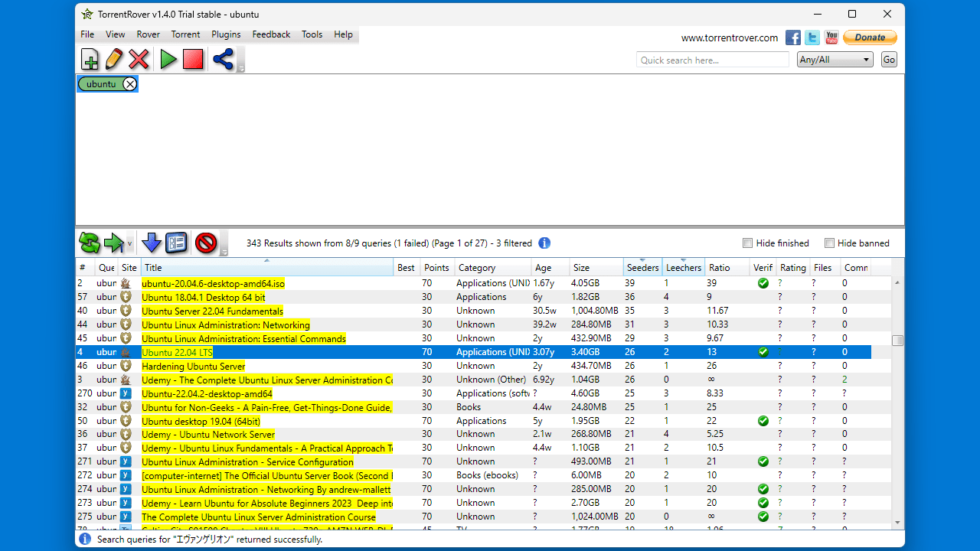Refresh results with green arrows icon
The width and height of the screenshot is (980, 551).
pos(90,243)
